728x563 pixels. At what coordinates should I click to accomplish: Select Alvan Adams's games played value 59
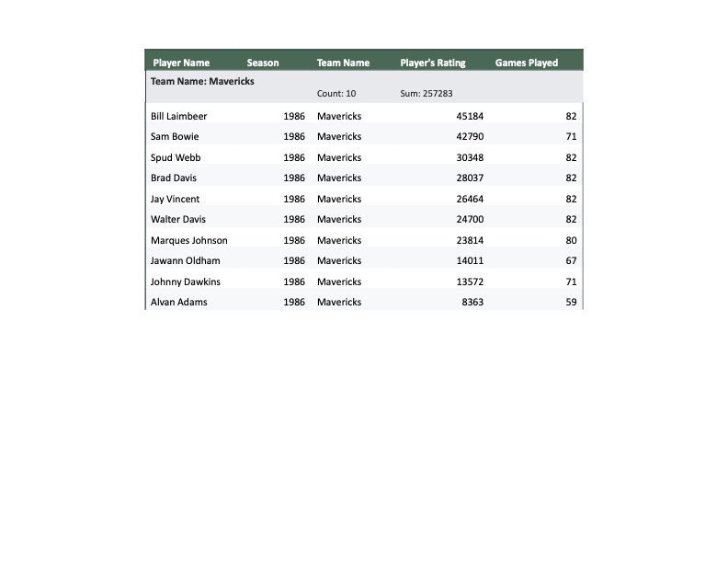(x=571, y=302)
